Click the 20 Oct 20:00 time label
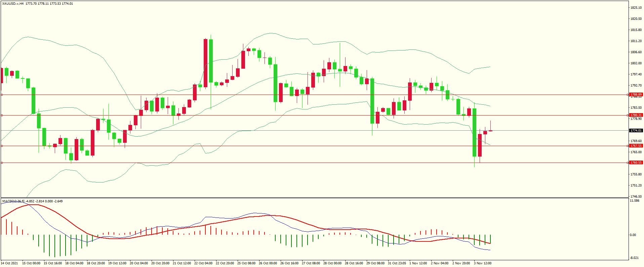Screen dimensions: 644x267 tap(160, 263)
